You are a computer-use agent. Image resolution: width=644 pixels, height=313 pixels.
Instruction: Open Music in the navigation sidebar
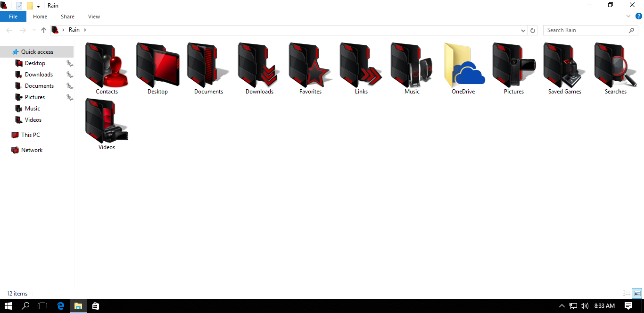coord(33,109)
